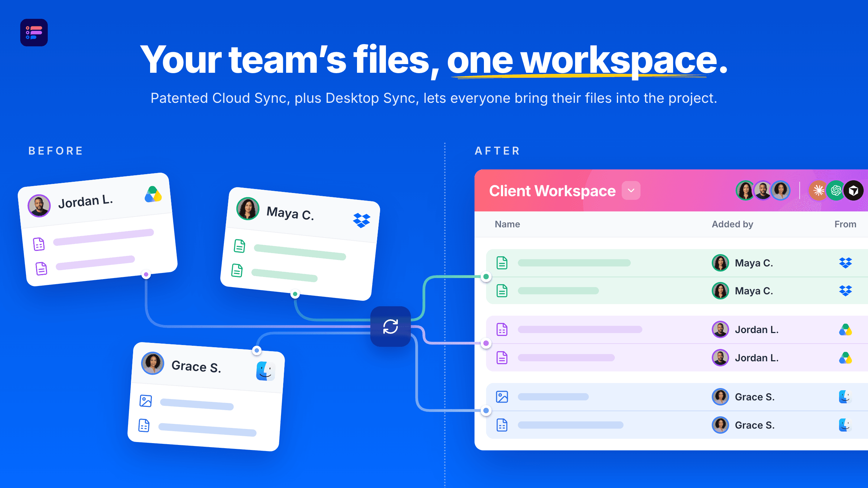This screenshot has width=868, height=488.
Task: Click Maya C. name on the before card
Action: [x=290, y=213]
